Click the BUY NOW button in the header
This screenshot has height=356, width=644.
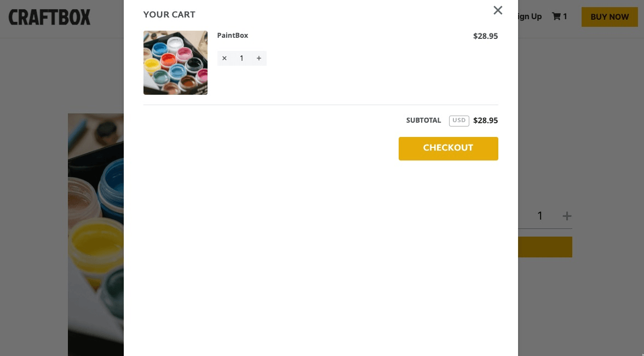coord(610,17)
